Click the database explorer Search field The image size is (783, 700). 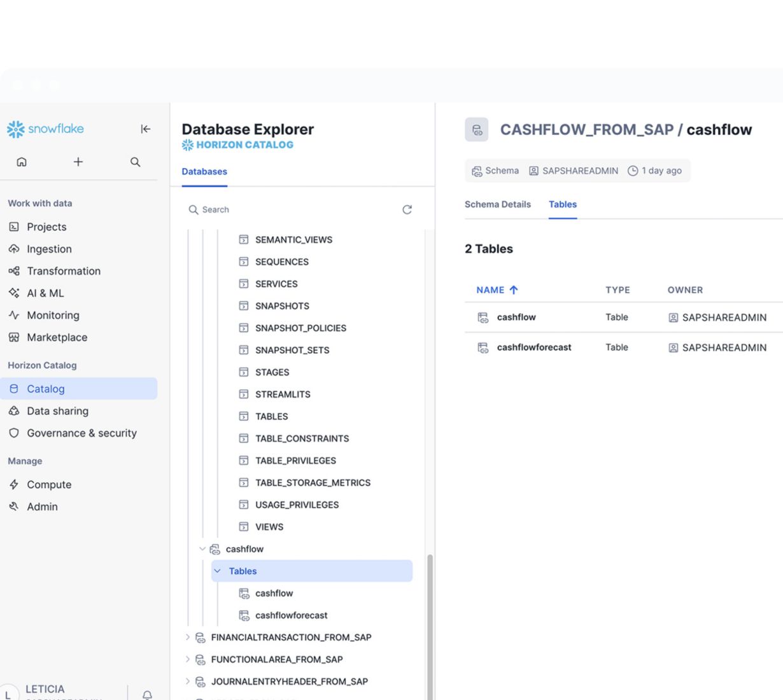[293, 210]
